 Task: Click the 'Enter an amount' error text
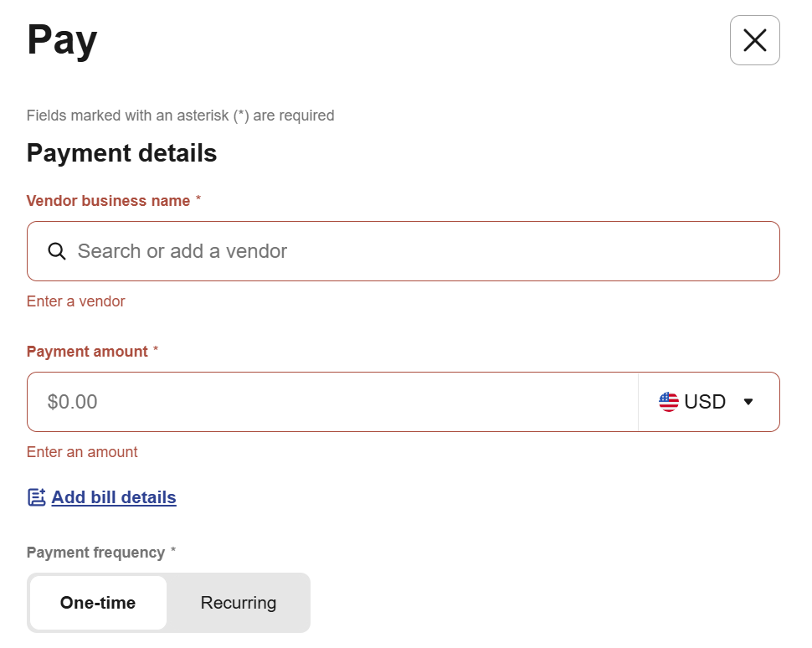coord(82,452)
